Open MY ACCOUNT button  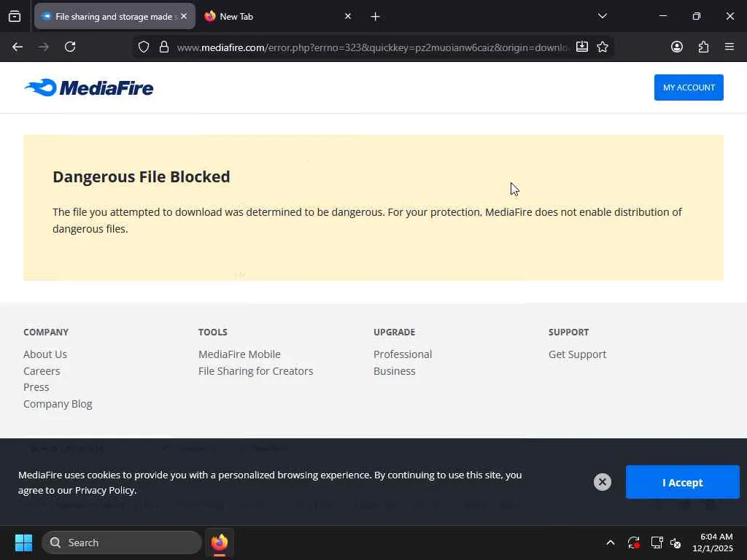tap(689, 87)
